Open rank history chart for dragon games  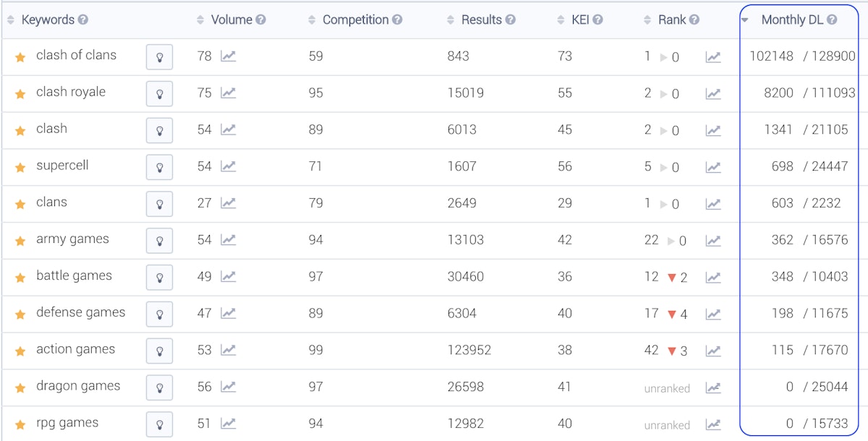713,388
